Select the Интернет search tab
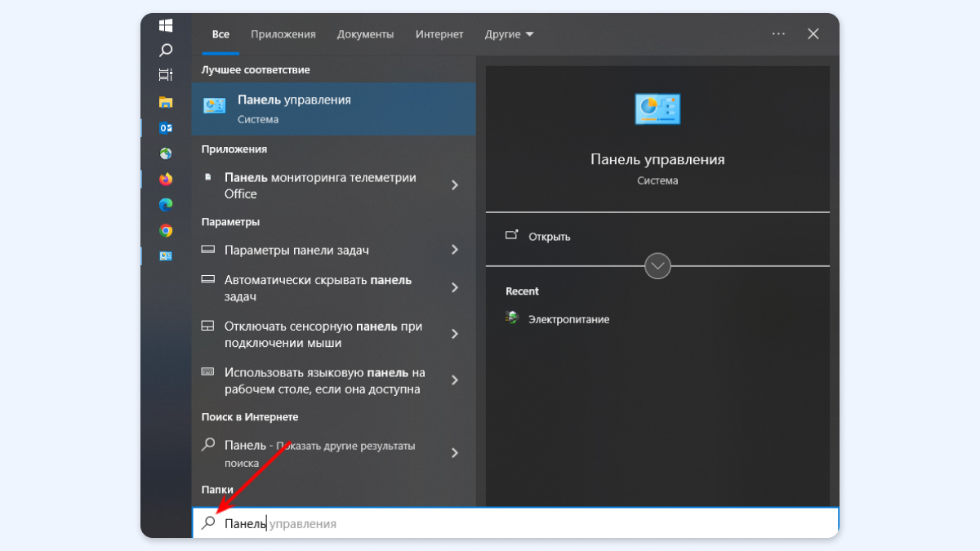 click(x=439, y=34)
